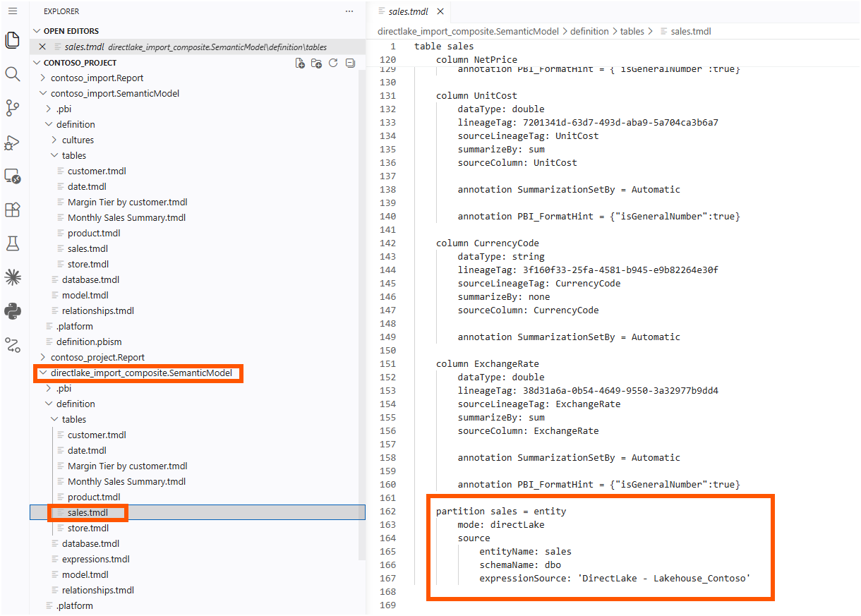861x616 pixels.
Task: Collapse directlake_import_composite.SemanticModel folder
Action: coord(141,373)
